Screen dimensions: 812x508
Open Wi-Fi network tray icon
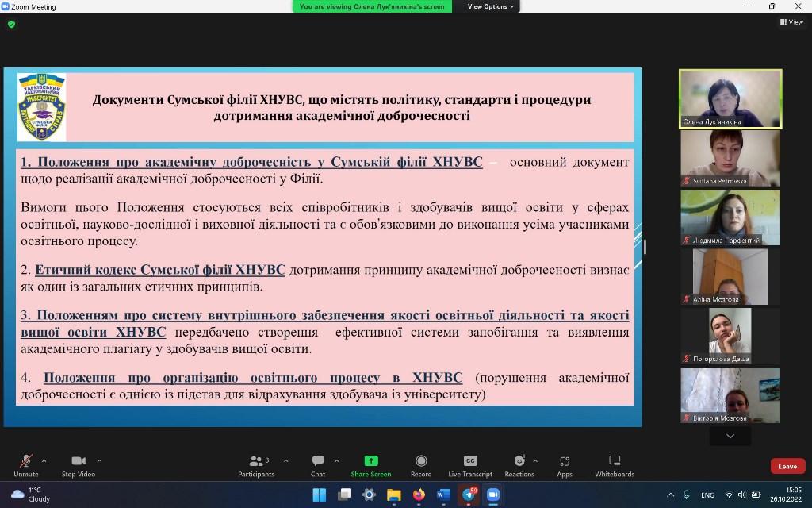(x=730, y=495)
